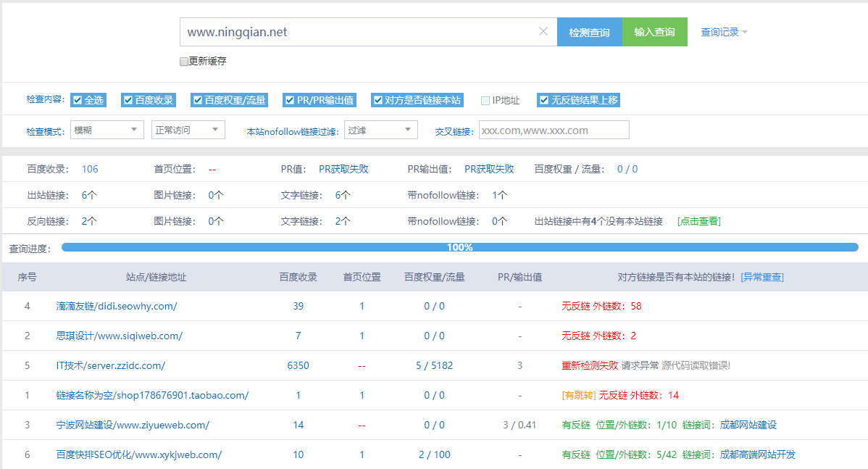Expand the 检查模式 模糊 dropdown
This screenshot has width=868, height=469.
[107, 130]
